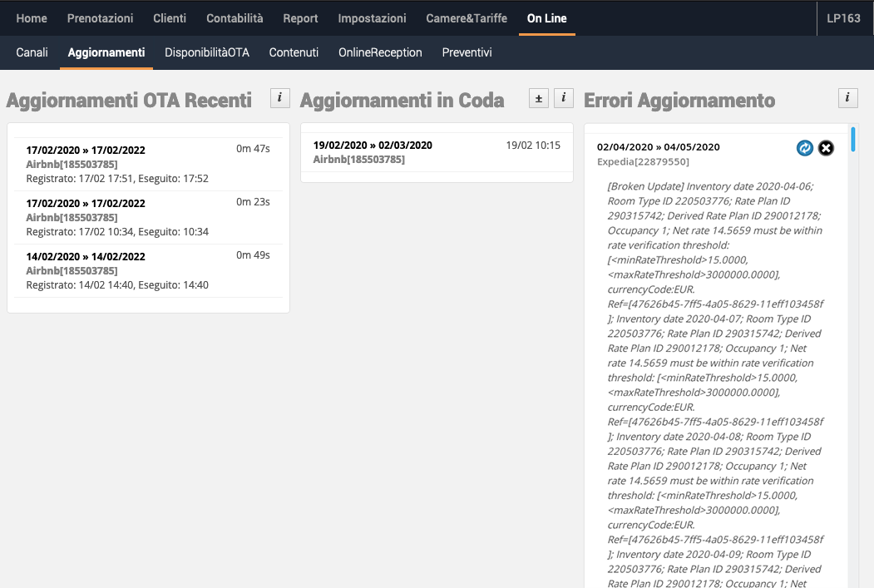Click the plus/minus button in Aggiornamenti in Coda
Image resolution: width=874 pixels, height=588 pixels.
(x=538, y=98)
